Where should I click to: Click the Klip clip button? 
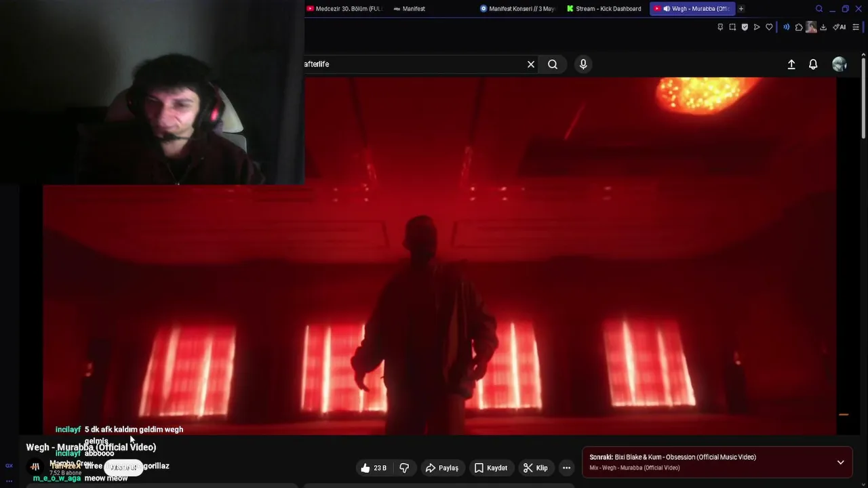tap(536, 468)
